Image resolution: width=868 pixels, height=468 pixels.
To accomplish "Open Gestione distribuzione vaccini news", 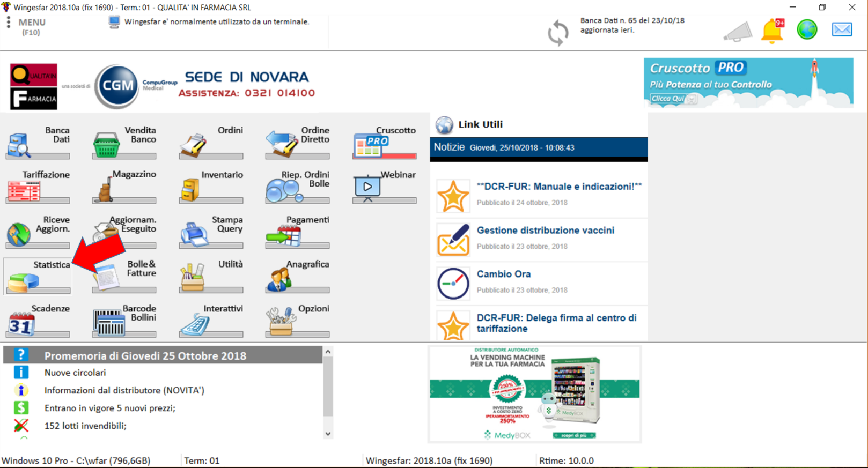I will (546, 230).
